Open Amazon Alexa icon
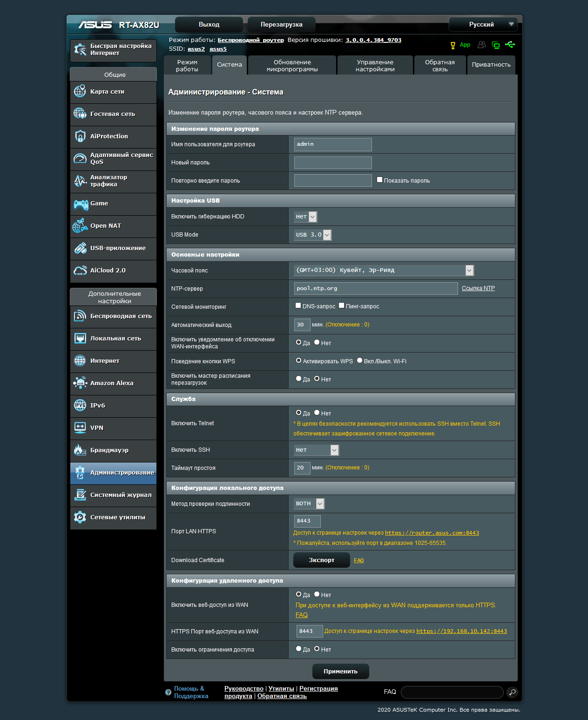Image resolution: width=588 pixels, height=720 pixels. click(80, 383)
